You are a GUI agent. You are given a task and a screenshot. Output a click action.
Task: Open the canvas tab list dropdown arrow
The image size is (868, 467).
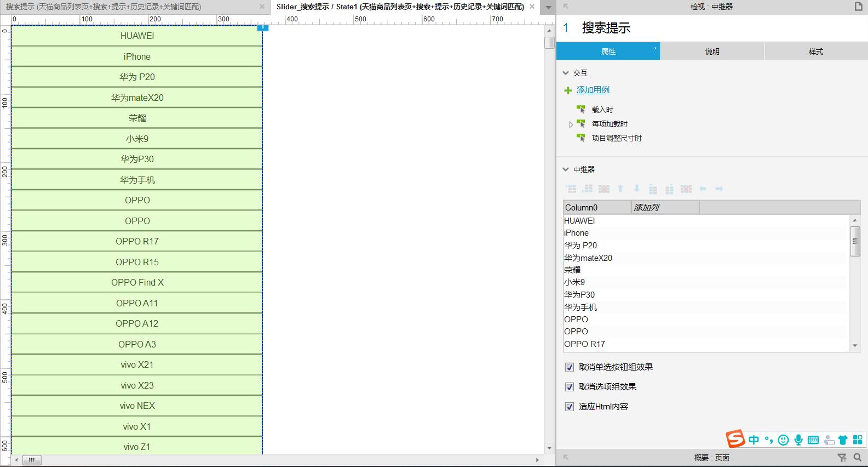pos(548,8)
